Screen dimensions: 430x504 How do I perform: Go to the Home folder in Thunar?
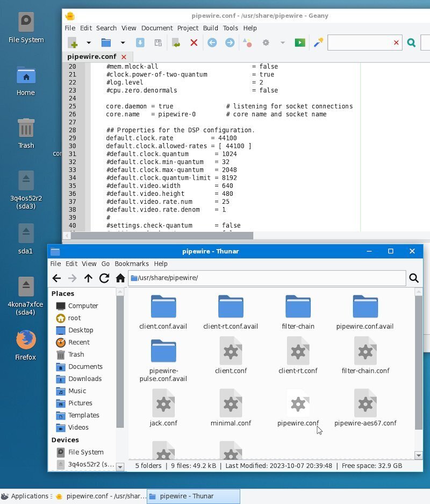click(x=119, y=278)
